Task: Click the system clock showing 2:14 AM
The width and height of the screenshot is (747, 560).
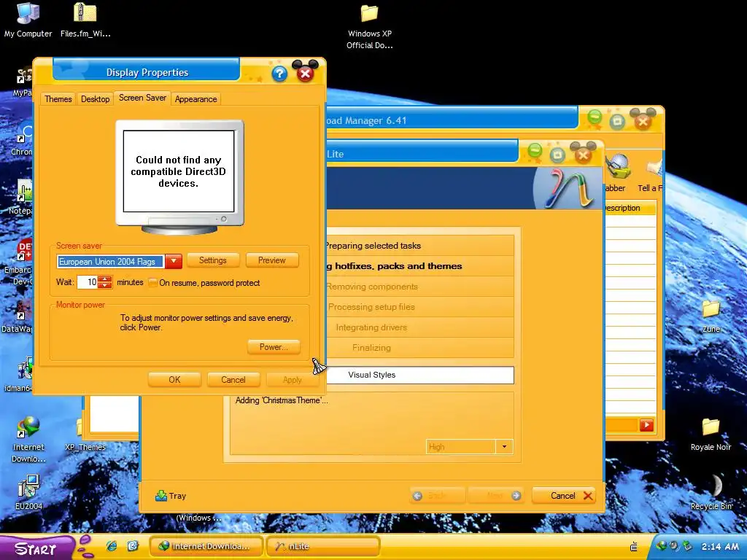Action: point(720,547)
